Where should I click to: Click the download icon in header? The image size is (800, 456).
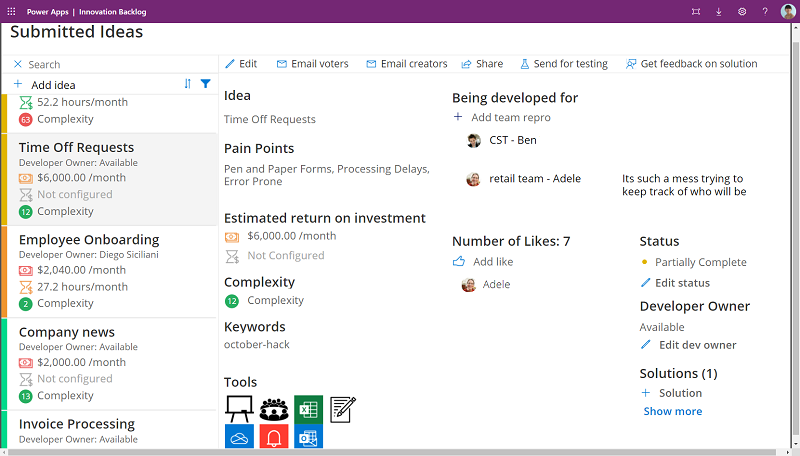pyautogui.click(x=718, y=11)
